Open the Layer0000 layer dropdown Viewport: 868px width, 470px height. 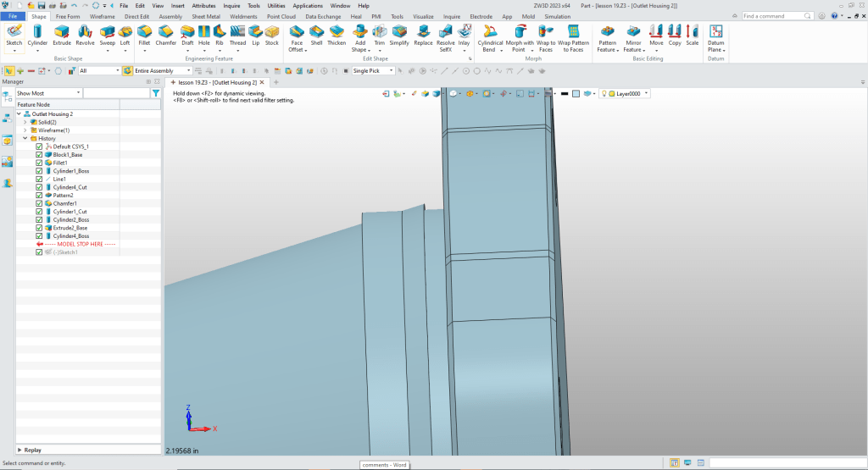click(647, 93)
